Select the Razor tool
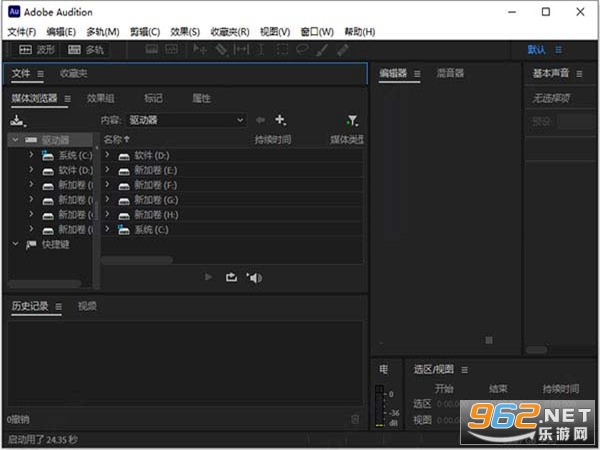Screen dimensions: 600x450 click(x=222, y=50)
